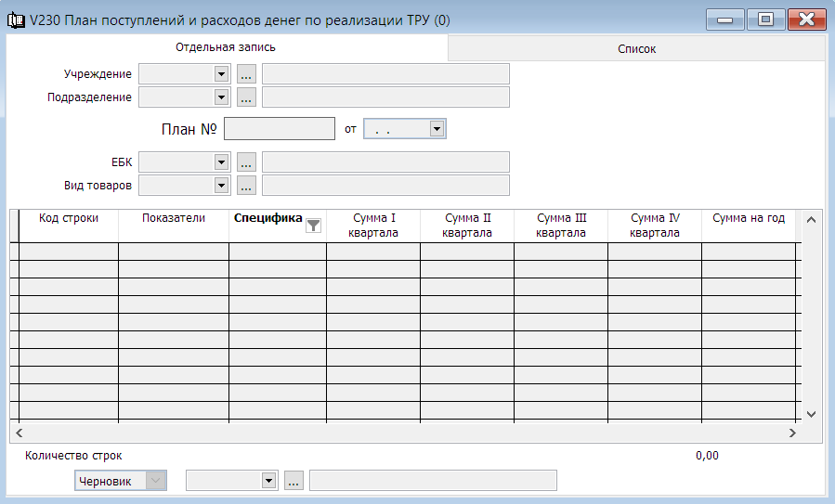The width and height of the screenshot is (835, 504).
Task: Expand the Вид товаров dropdown list
Action: pos(222,186)
